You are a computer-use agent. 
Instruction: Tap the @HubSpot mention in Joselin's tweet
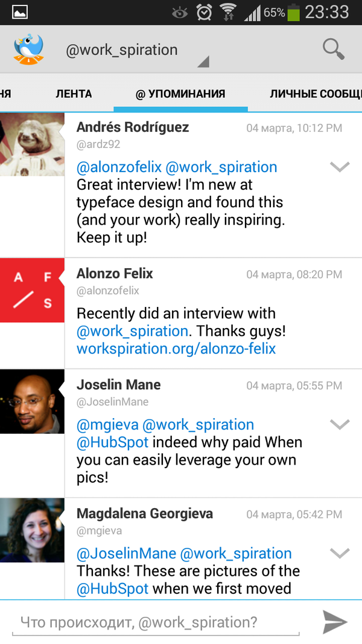click(113, 442)
